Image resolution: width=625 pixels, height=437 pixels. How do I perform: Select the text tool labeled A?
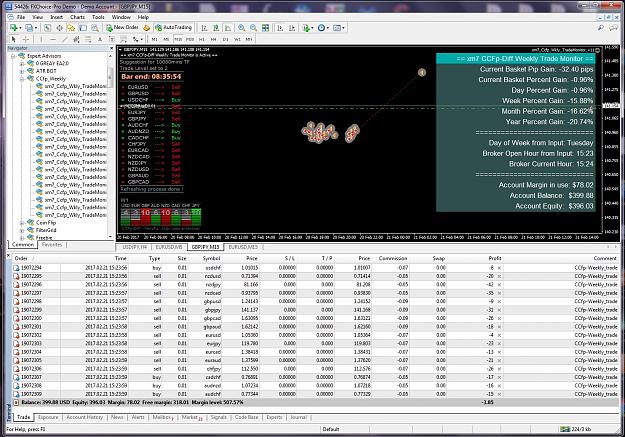click(x=100, y=39)
